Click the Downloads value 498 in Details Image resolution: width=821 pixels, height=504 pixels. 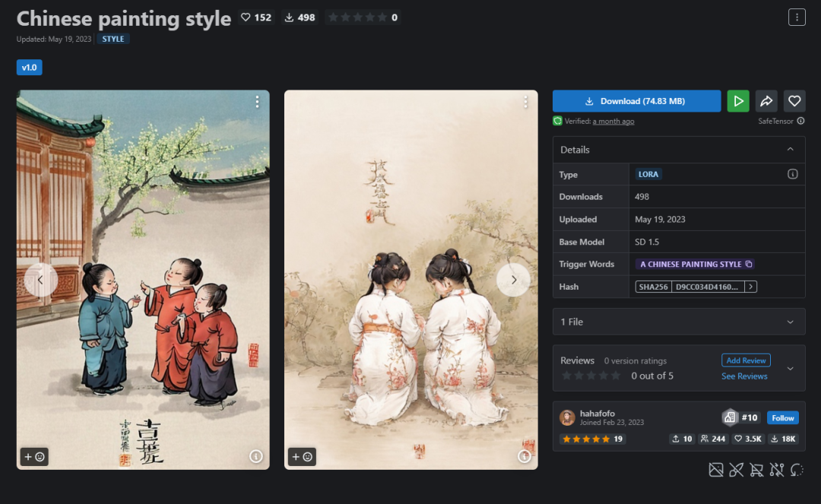pos(642,197)
